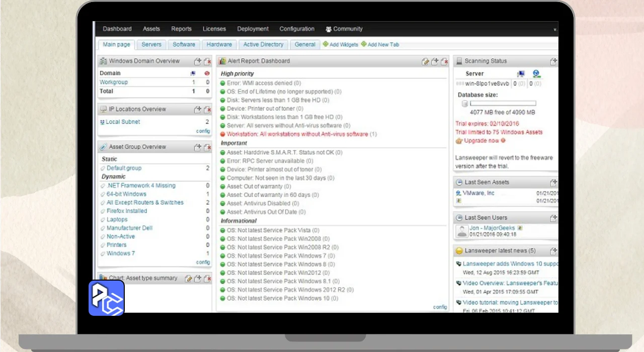
Task: Click the computer icon in Scanning Status header
Action: pos(521,74)
